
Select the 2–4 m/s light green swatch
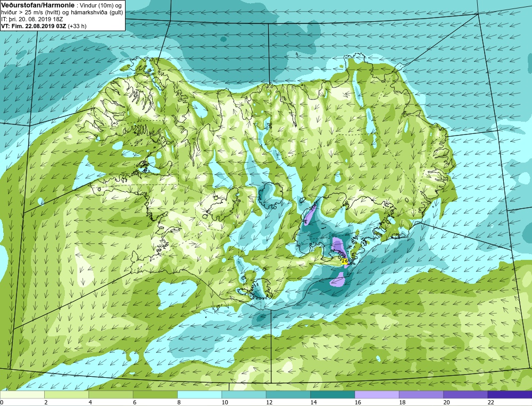(x=66, y=394)
